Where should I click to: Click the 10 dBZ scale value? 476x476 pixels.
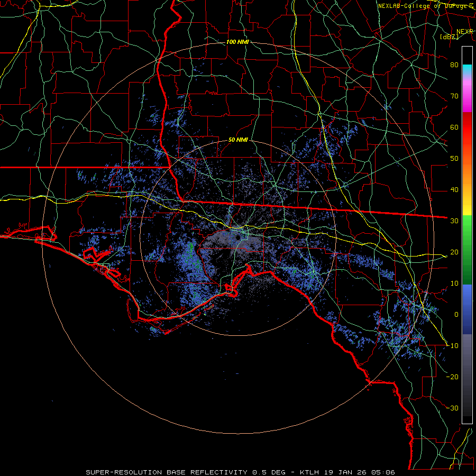point(454,283)
